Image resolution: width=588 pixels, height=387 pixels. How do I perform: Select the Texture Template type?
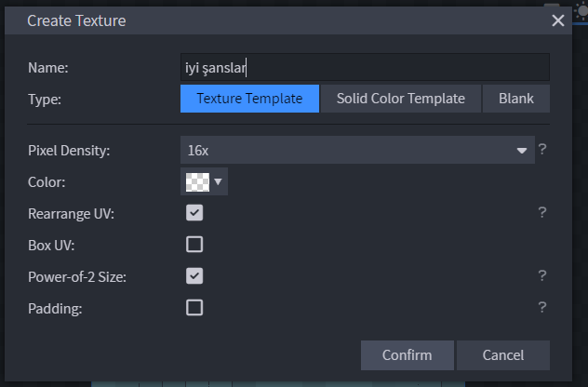pos(249,99)
